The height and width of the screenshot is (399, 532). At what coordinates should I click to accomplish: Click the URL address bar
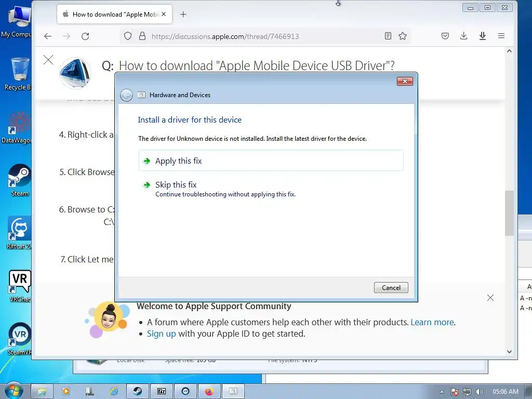264,36
